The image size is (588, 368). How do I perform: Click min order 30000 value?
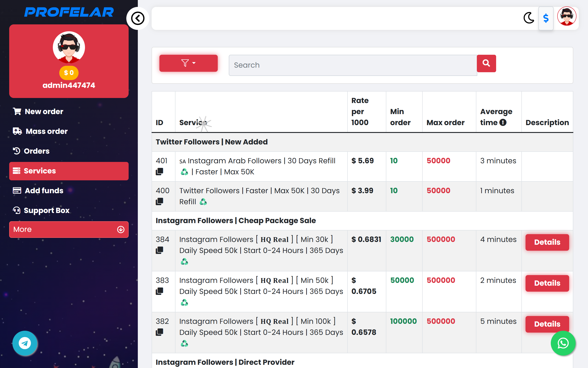(402, 239)
